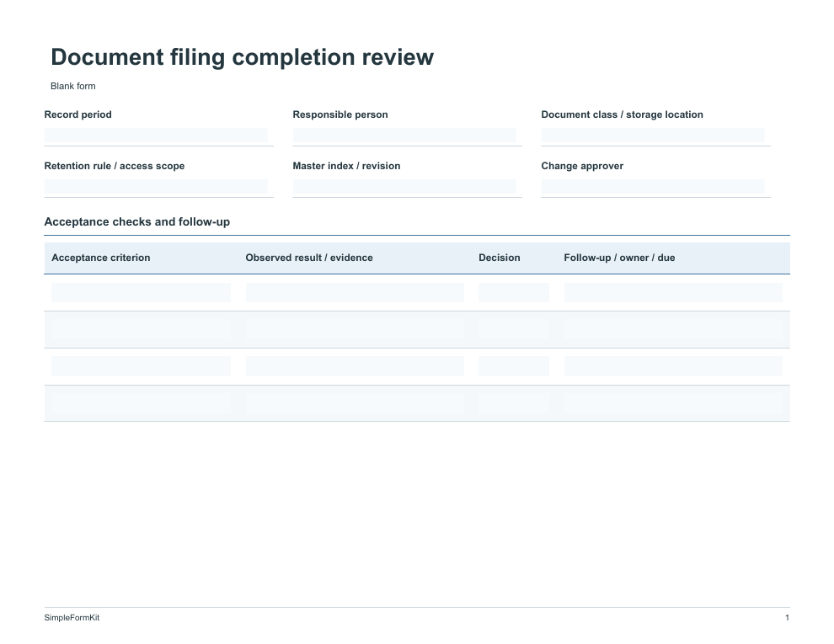This screenshot has width=834, height=644.
Task: Click the 'Decision' column header
Action: click(x=499, y=258)
